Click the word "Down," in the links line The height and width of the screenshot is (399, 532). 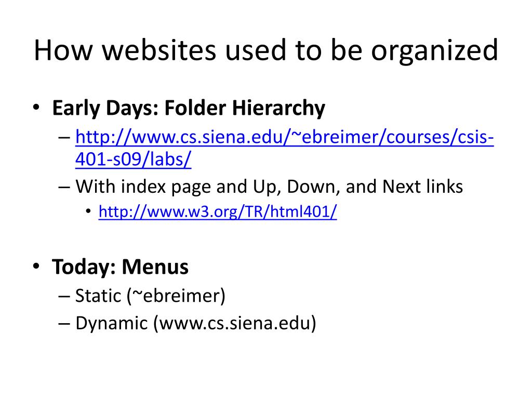point(313,187)
